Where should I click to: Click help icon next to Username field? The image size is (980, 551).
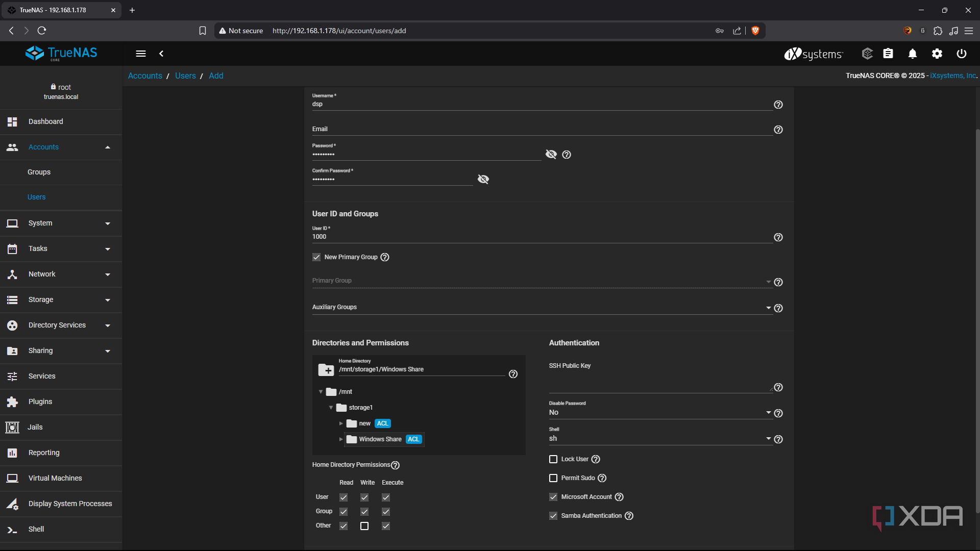(778, 105)
